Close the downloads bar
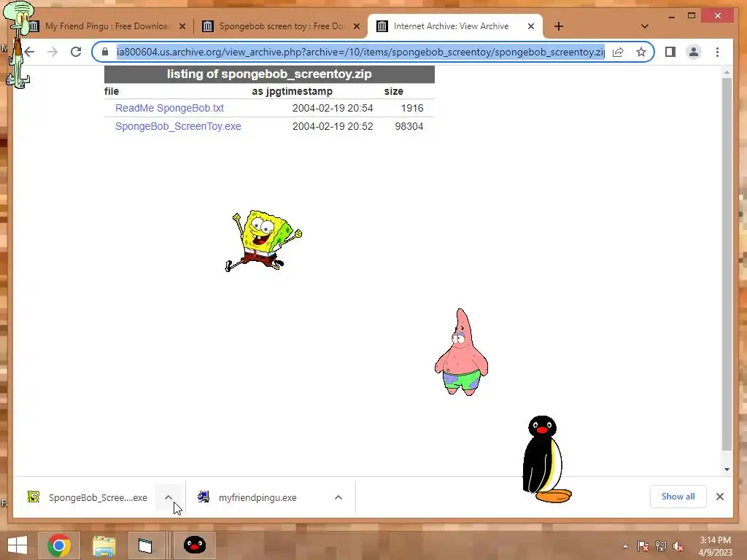The image size is (747, 560). (x=720, y=497)
